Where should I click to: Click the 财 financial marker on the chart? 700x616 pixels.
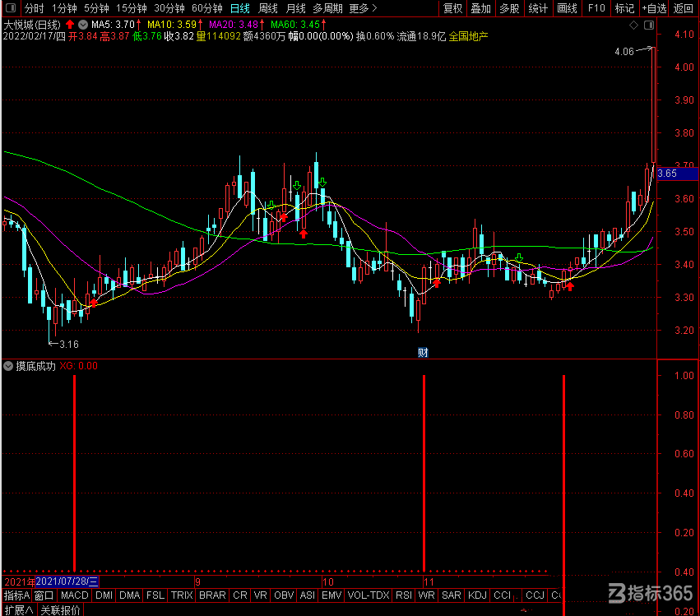point(423,353)
